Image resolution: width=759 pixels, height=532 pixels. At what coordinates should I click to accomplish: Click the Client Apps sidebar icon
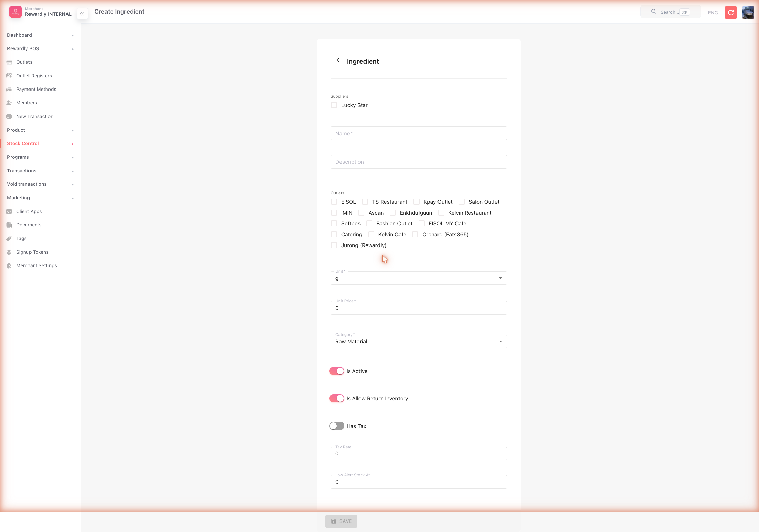tap(9, 211)
